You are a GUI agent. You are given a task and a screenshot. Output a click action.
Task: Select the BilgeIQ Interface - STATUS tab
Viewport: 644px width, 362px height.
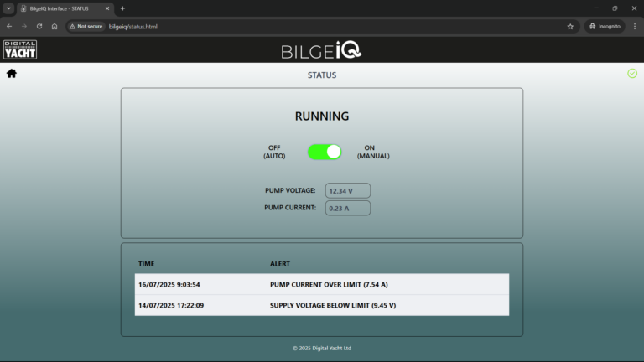coord(63,8)
